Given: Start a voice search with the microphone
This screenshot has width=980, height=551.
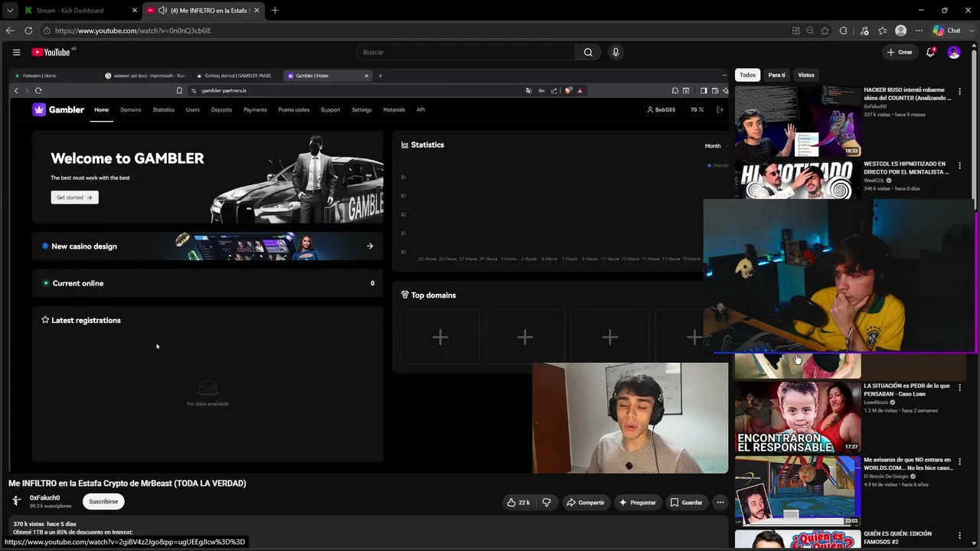Looking at the screenshot, I should 616,52.
